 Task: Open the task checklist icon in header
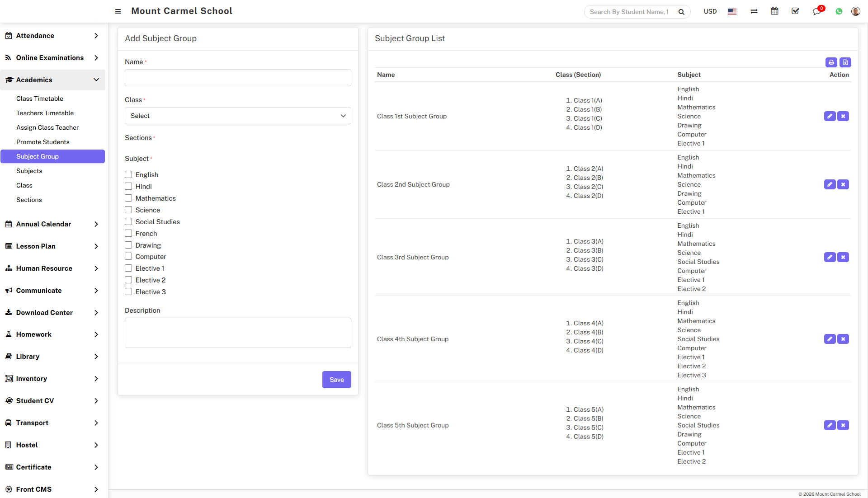(x=795, y=11)
